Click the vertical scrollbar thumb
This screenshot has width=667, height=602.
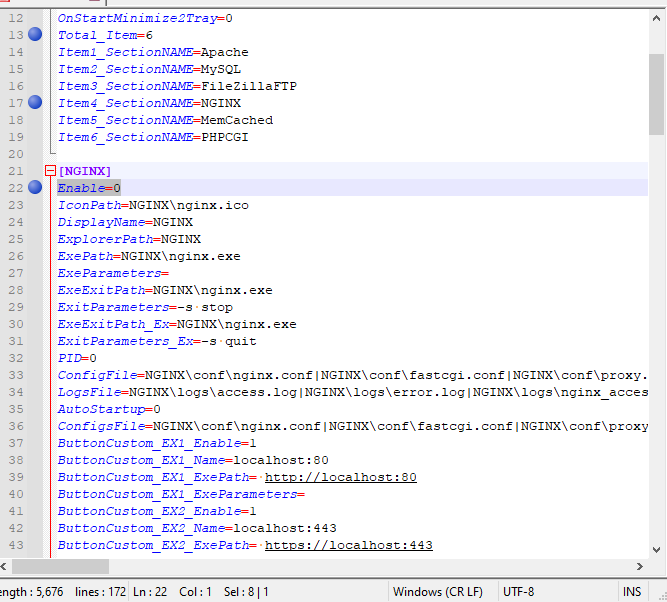656,94
